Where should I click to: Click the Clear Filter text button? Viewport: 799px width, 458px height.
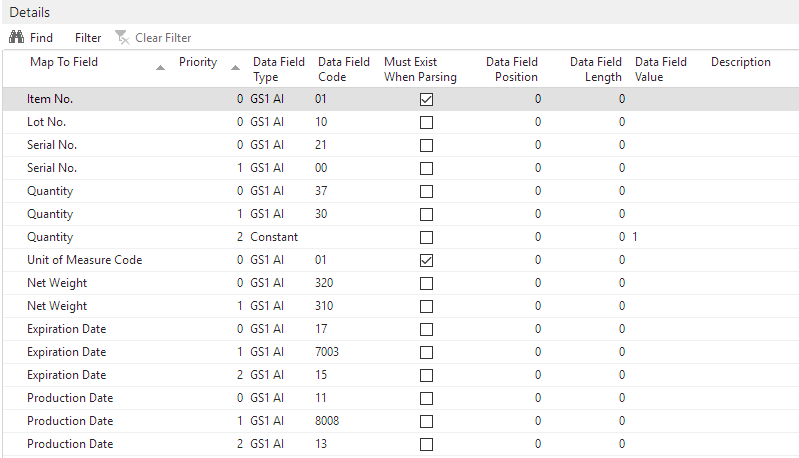coord(163,38)
